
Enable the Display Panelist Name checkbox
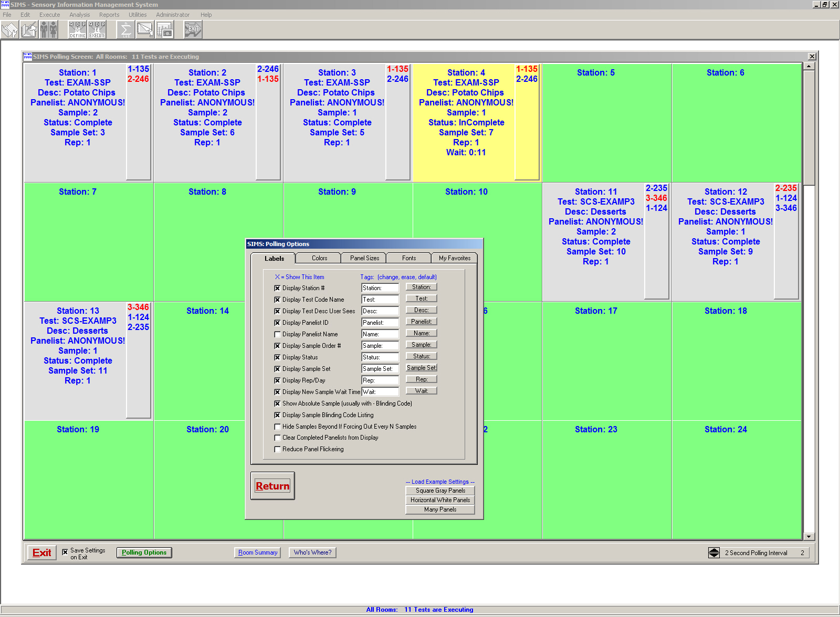coord(277,334)
